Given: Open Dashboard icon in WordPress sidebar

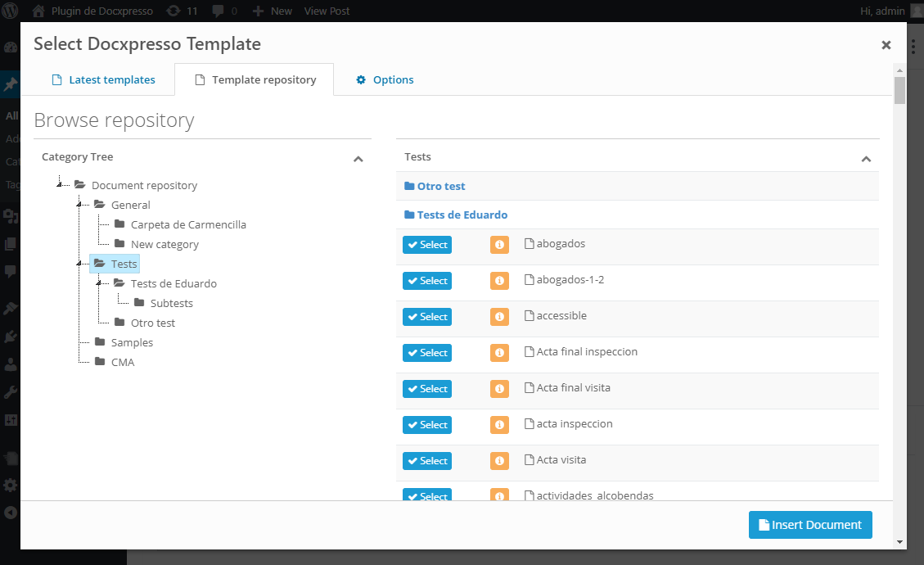Looking at the screenshot, I should [x=11, y=48].
